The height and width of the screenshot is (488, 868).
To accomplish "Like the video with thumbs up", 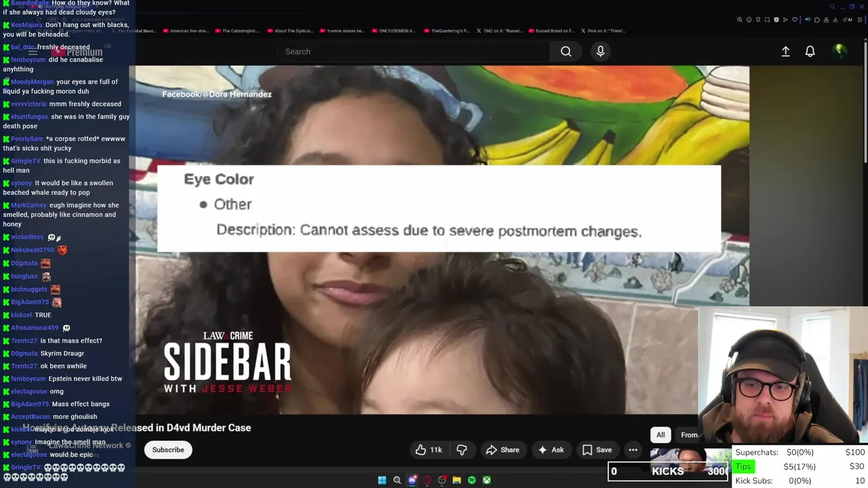I will [429, 450].
